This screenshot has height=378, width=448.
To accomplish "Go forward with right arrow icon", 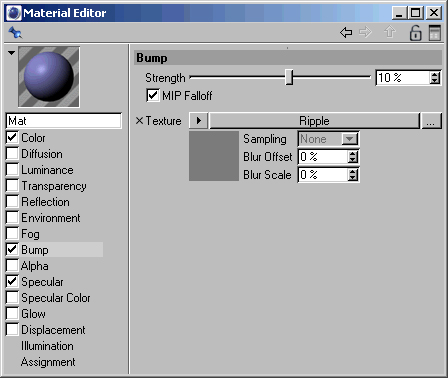I will [x=365, y=32].
